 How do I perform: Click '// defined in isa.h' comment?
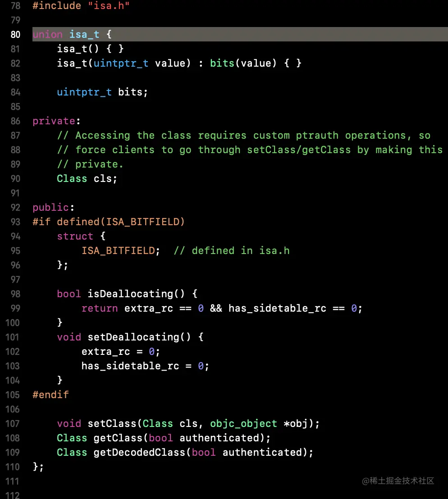232,251
